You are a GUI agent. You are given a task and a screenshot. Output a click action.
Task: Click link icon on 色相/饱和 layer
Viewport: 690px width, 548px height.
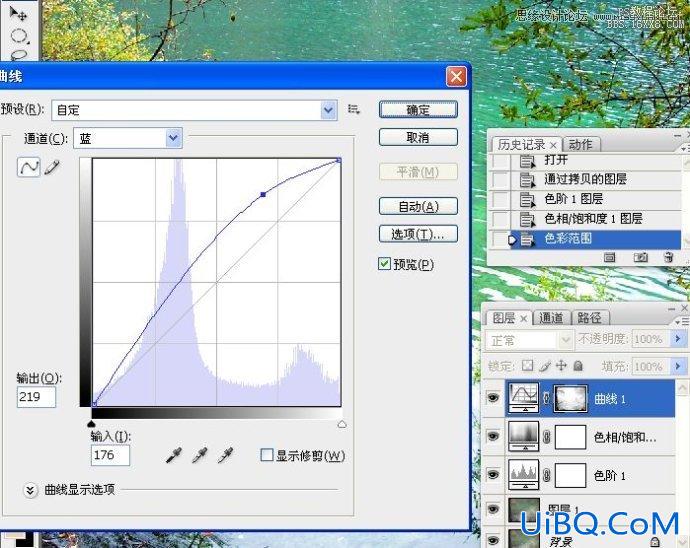(x=546, y=437)
